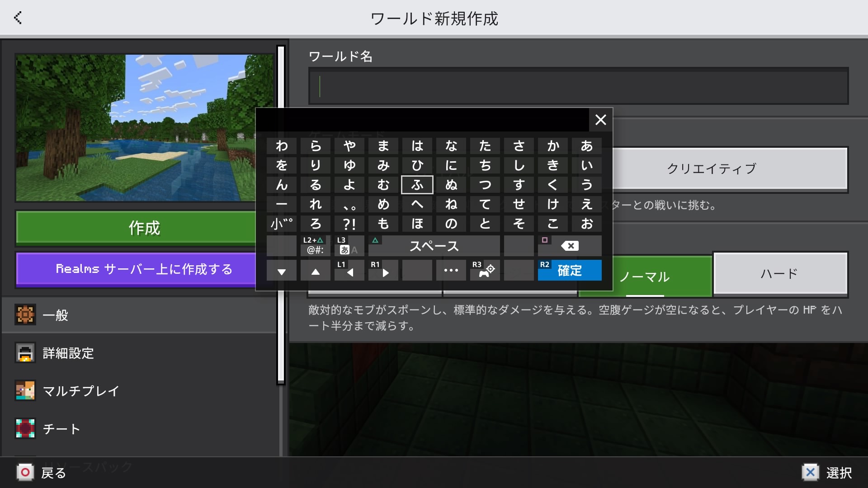Tap the down arrow keyboard key

click(x=281, y=270)
